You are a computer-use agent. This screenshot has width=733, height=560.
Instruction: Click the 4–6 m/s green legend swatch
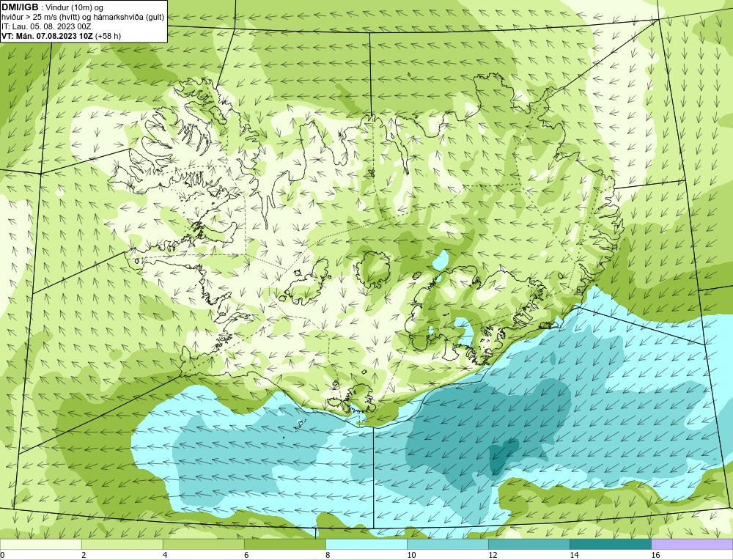pos(203,544)
